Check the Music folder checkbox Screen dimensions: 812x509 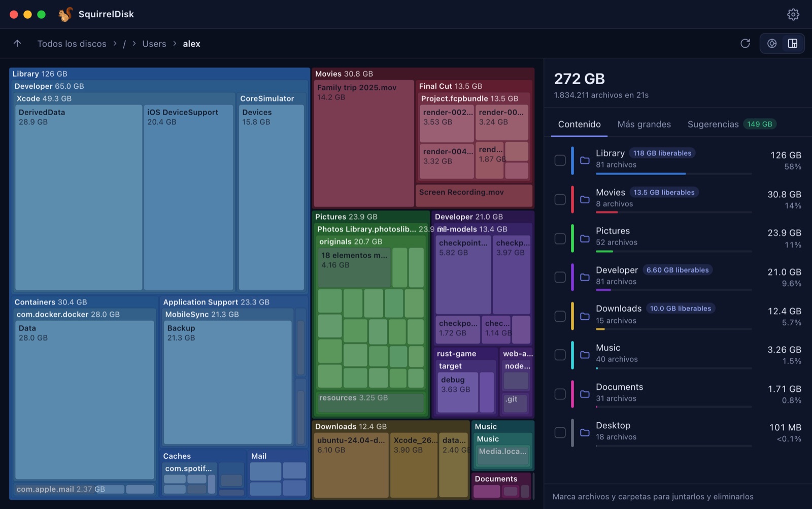click(560, 355)
